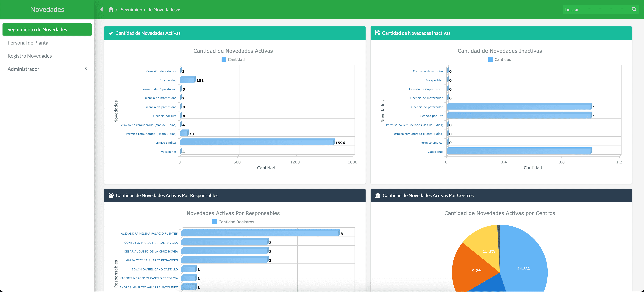This screenshot has width=644, height=292.
Task: Click the institution icon in Centros header
Action: pyautogui.click(x=378, y=195)
